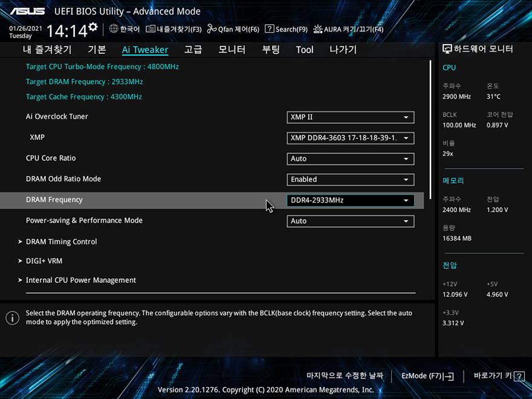Viewport: 532px width, 399px height.
Task: Open the 부팅 tab
Action: pos(271,50)
